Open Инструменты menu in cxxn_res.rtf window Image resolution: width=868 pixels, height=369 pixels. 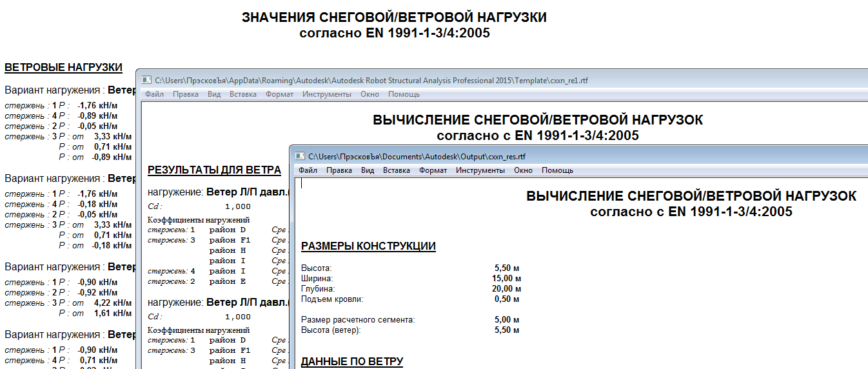tap(480, 170)
